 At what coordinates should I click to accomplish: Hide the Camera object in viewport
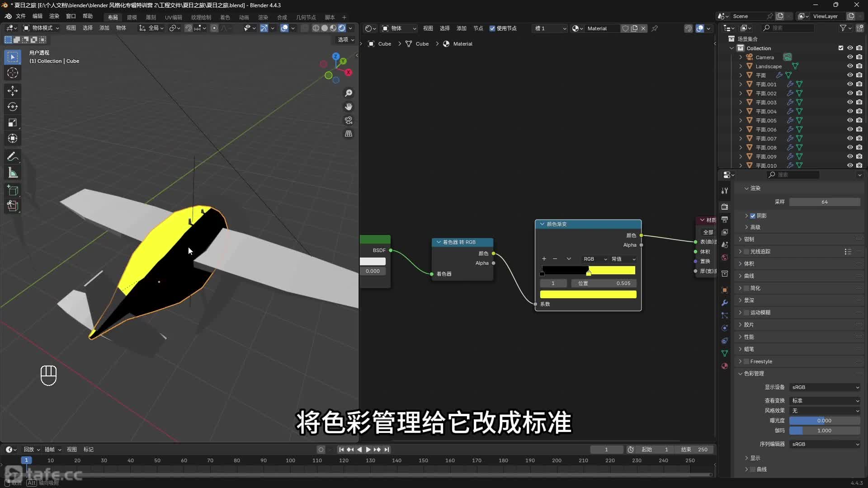tap(850, 57)
